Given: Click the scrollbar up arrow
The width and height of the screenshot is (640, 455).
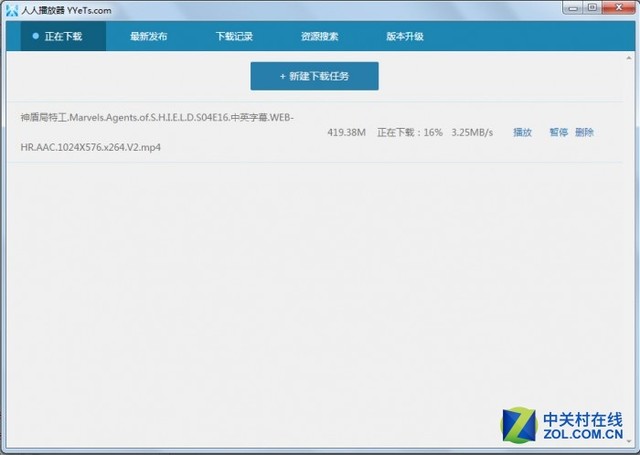Looking at the screenshot, I should coord(629,58).
